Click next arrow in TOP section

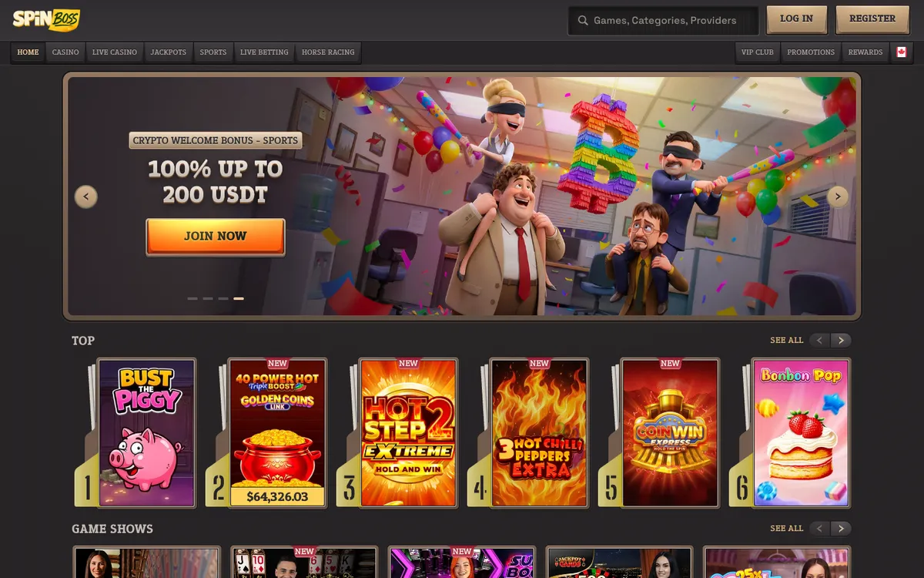pyautogui.click(x=841, y=340)
